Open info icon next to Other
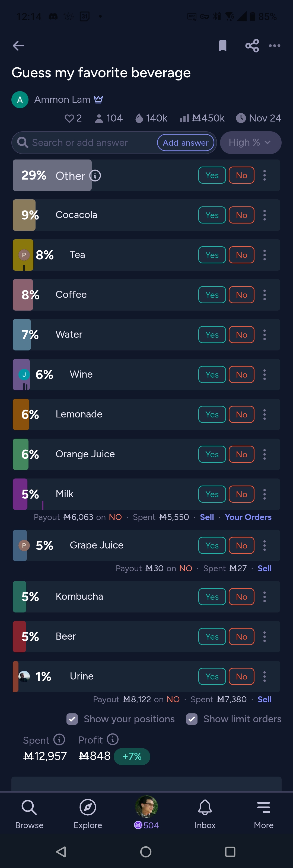The width and height of the screenshot is (293, 868). [95, 175]
